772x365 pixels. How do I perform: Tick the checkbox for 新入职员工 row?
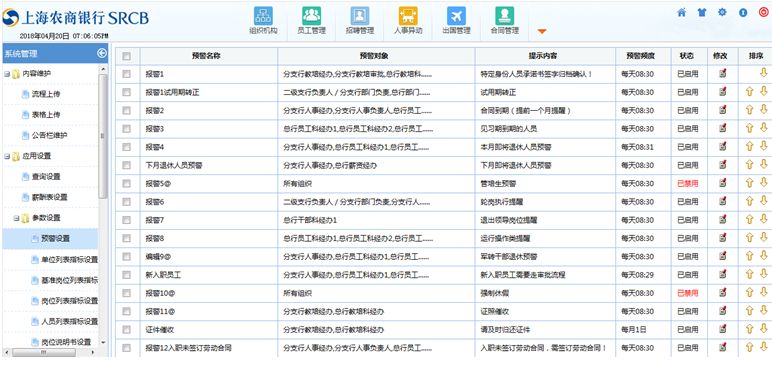click(127, 275)
